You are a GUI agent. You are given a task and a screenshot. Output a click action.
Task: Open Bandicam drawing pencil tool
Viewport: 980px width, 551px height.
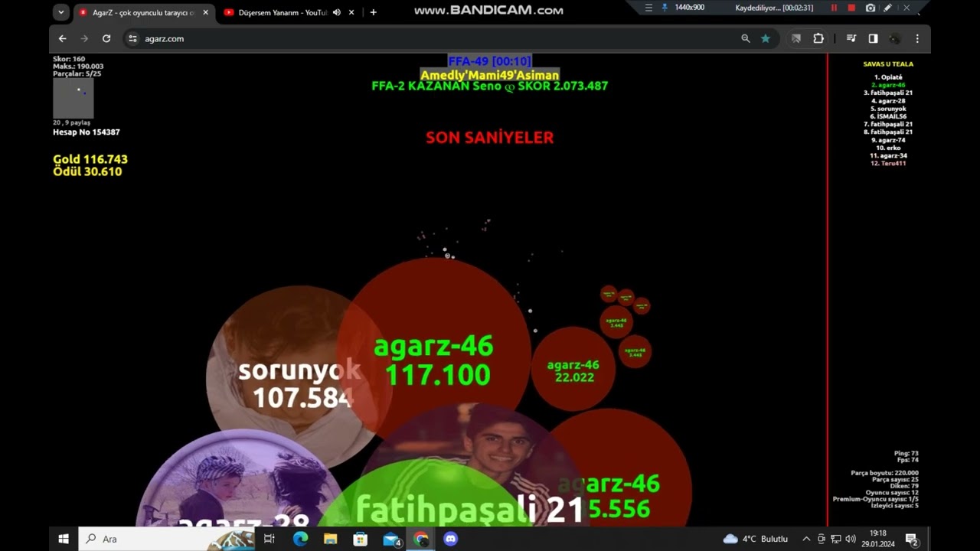[x=887, y=8]
